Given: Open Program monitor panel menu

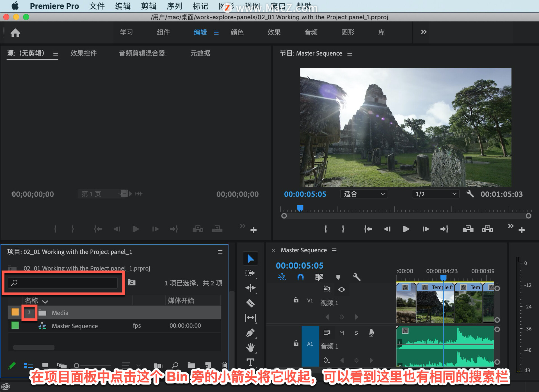Looking at the screenshot, I should (350, 53).
